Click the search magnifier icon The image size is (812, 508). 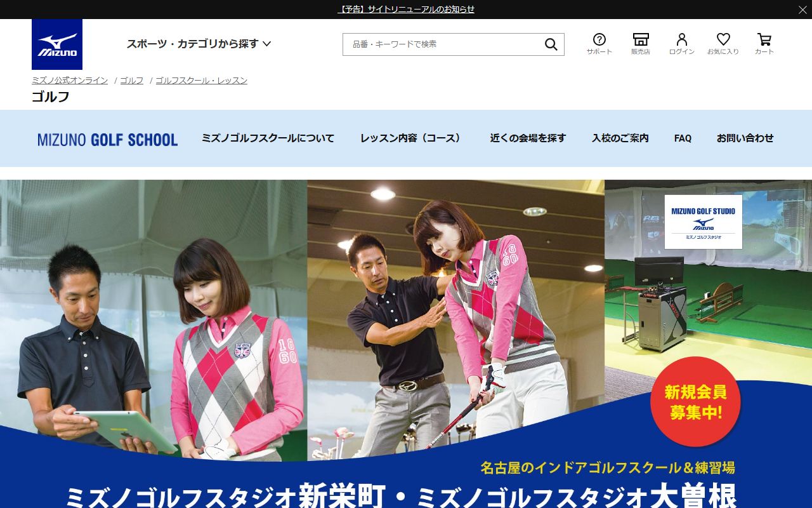(x=551, y=44)
